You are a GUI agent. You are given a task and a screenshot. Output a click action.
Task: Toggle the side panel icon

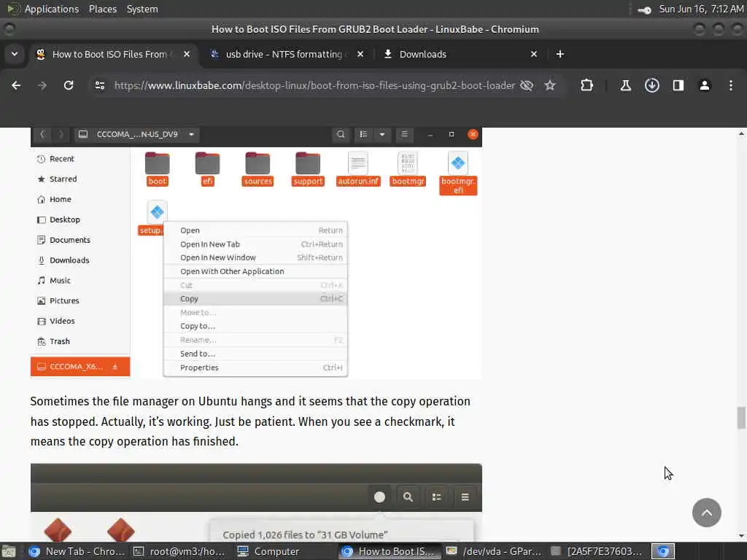tap(678, 85)
